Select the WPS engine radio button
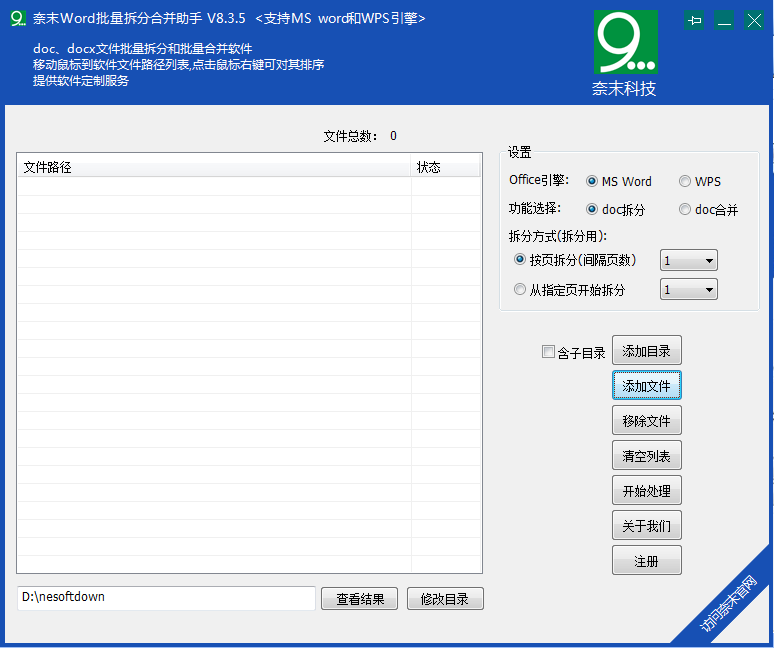 click(685, 181)
